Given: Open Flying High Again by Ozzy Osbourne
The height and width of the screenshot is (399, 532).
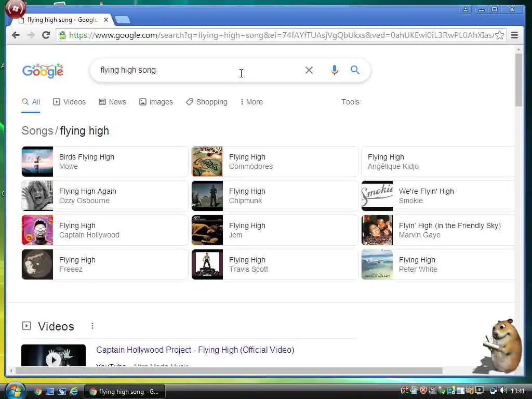Looking at the screenshot, I should tap(104, 196).
